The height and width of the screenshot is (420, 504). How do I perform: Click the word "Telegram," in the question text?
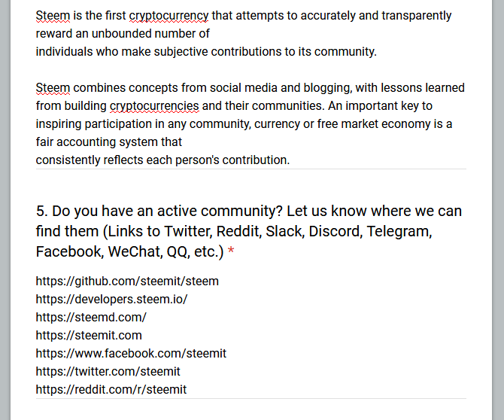[x=399, y=232]
